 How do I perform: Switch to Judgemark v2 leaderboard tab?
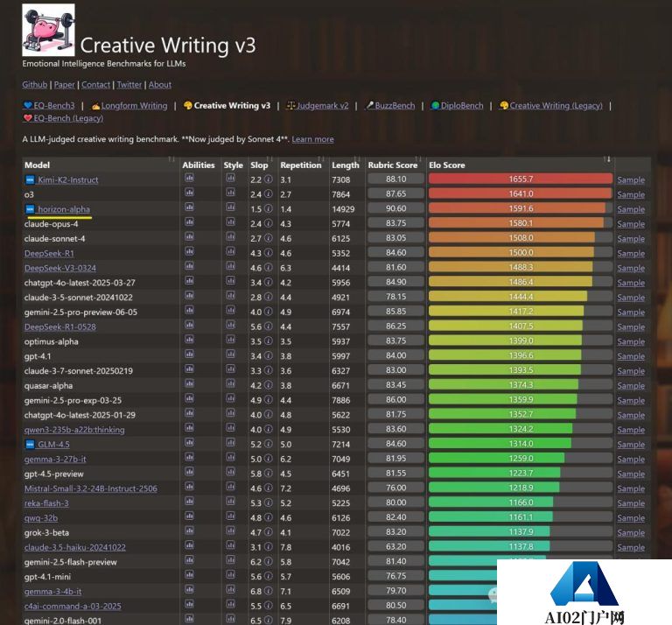click(318, 105)
